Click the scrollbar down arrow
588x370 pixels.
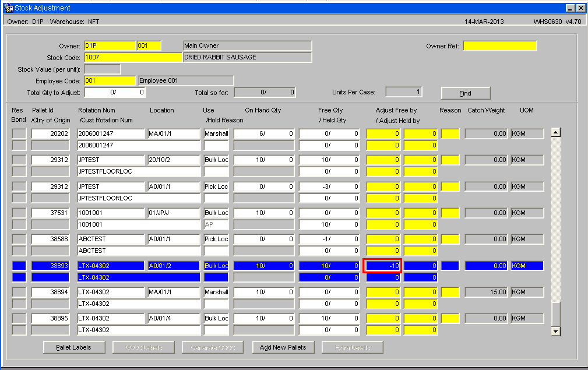556,331
